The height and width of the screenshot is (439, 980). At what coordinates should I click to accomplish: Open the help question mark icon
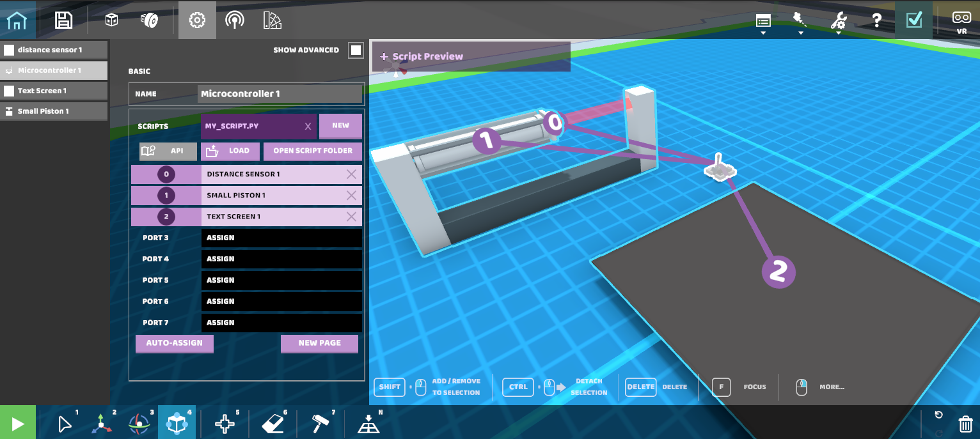877,20
